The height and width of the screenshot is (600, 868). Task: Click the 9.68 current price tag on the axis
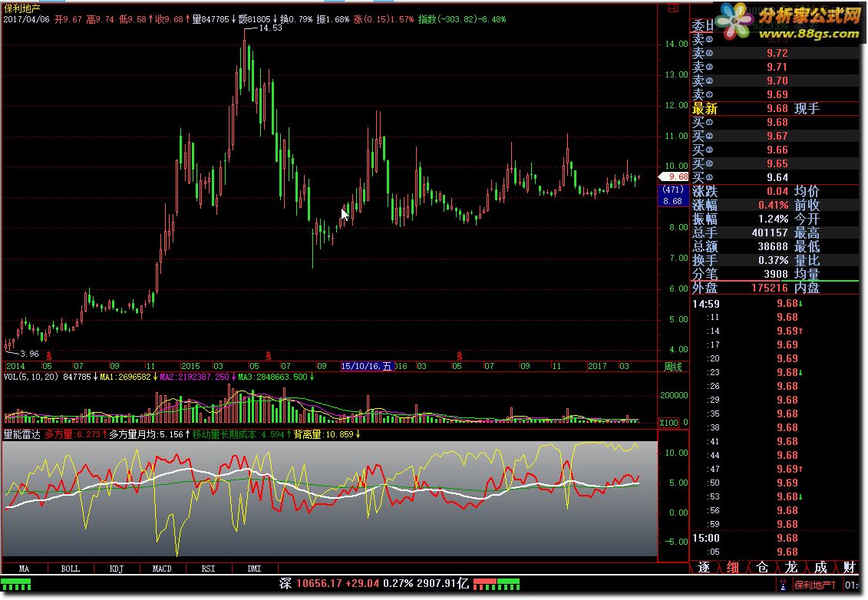673,176
